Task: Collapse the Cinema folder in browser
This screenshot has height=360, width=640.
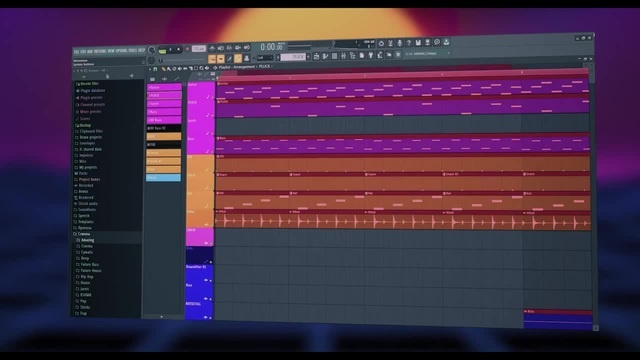Action: 84,234
